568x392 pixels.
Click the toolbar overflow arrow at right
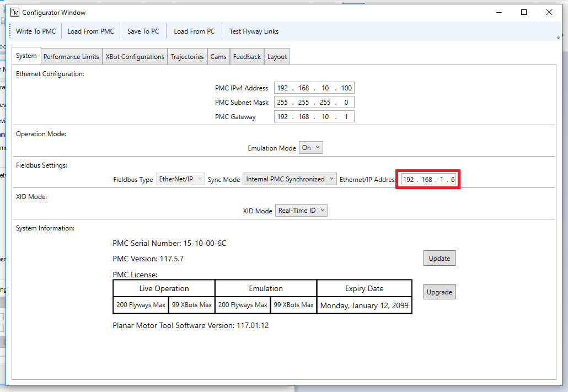[x=559, y=36]
